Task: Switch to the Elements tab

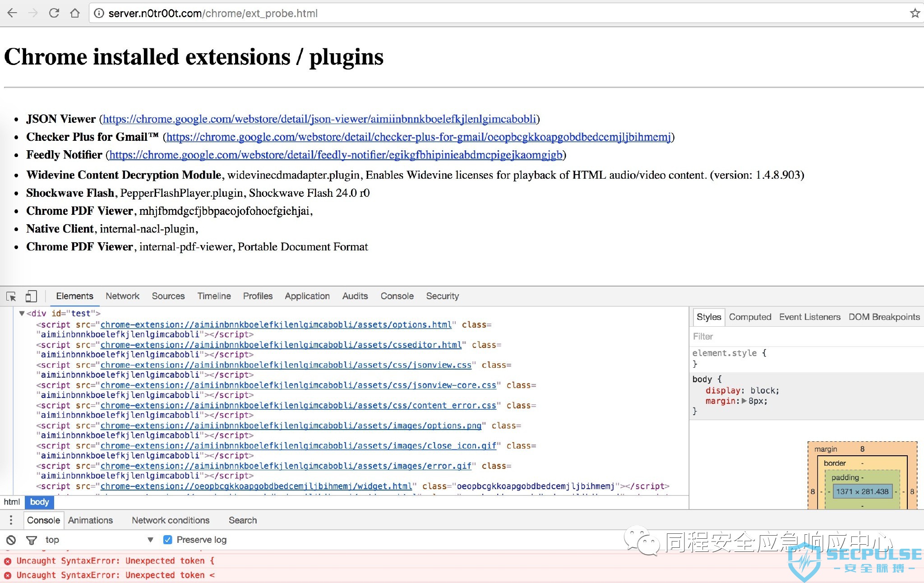Action: point(74,296)
